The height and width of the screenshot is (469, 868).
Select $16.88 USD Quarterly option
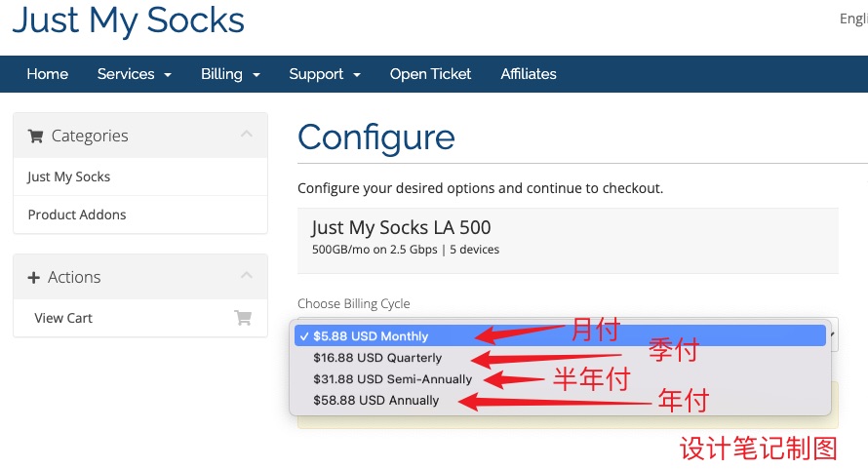coord(376,358)
